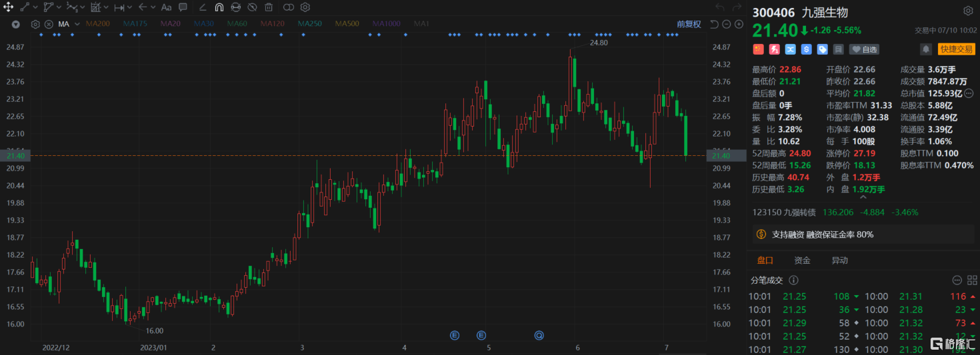This screenshot has height=355, width=980.
Task: Redo chart action arrow
Action: click(x=737, y=7)
